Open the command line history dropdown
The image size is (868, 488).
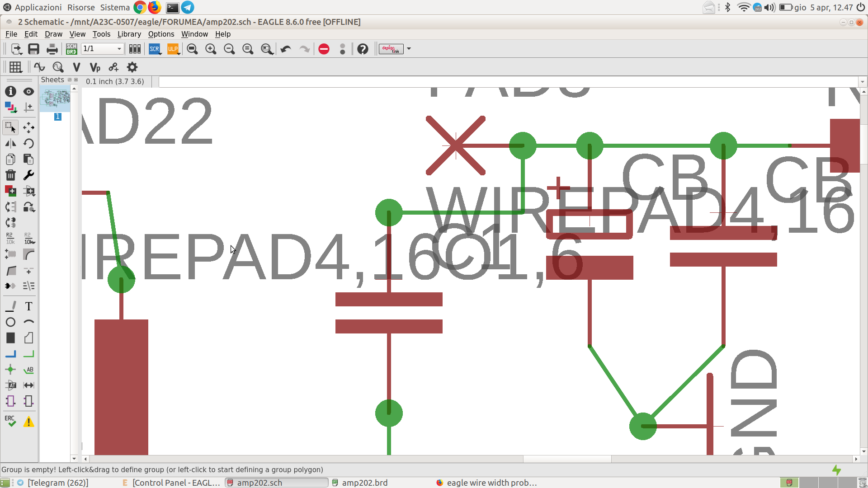point(863,82)
